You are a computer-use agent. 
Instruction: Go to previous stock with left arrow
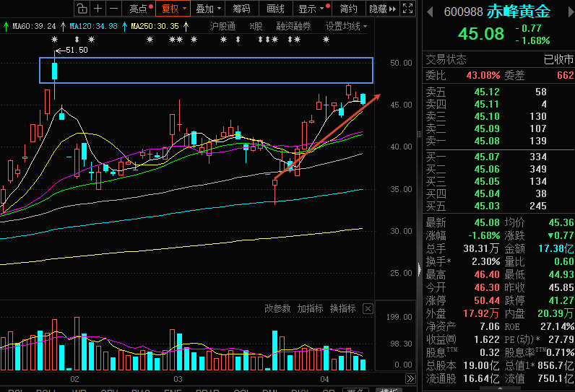pos(430,12)
